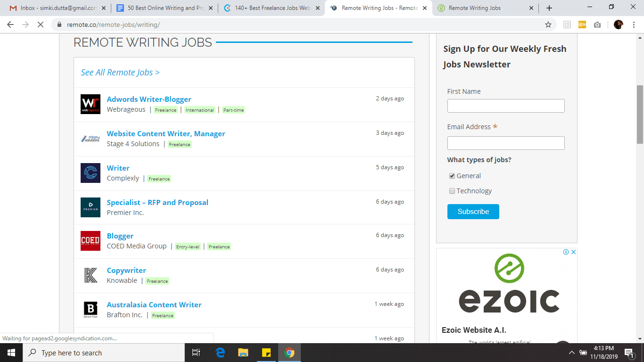Go forward in browser history
The image size is (644, 362).
(25, 25)
